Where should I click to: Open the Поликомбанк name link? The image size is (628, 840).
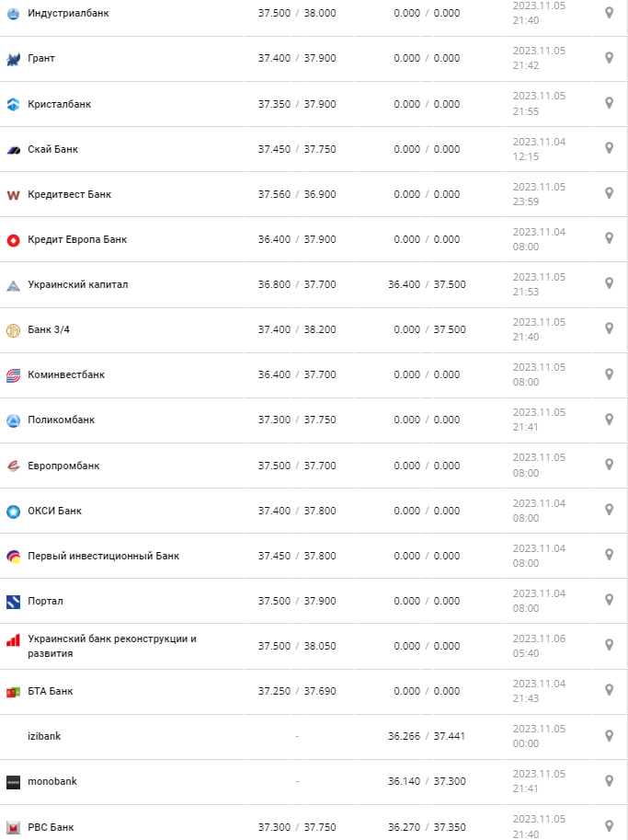click(62, 420)
